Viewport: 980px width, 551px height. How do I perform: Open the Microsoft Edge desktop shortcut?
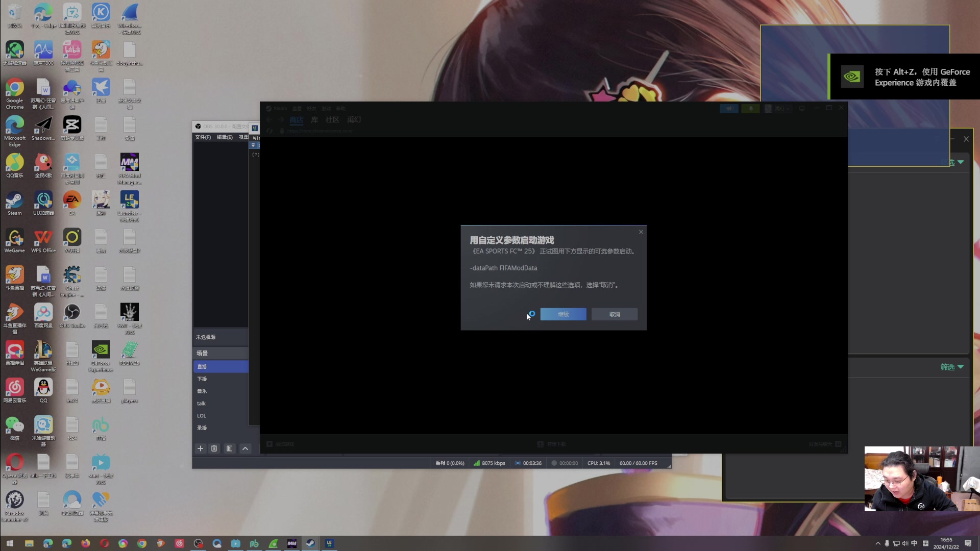point(14,131)
